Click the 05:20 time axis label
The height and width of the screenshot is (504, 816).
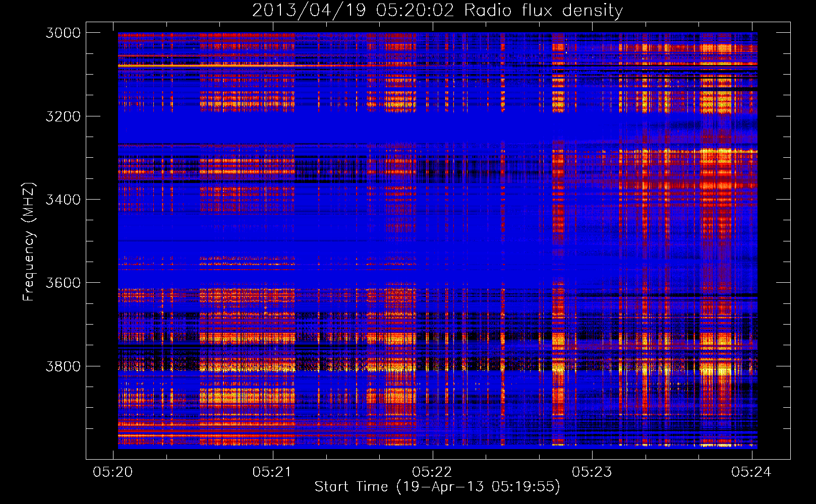(x=113, y=472)
